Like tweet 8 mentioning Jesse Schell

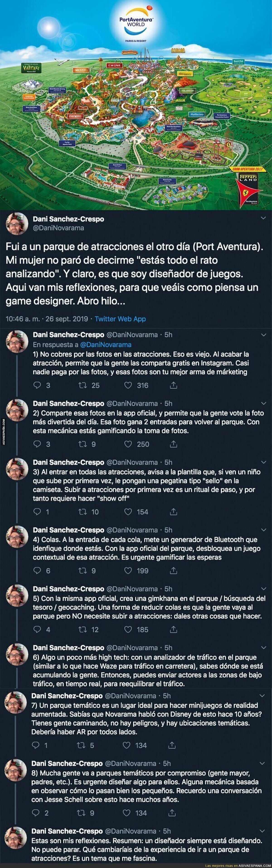coord(127,813)
